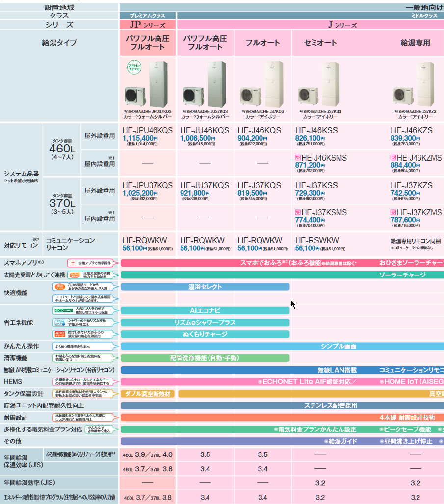Click the HE-JU37KQS product photo
444x504 pixels.
pos(205,84)
